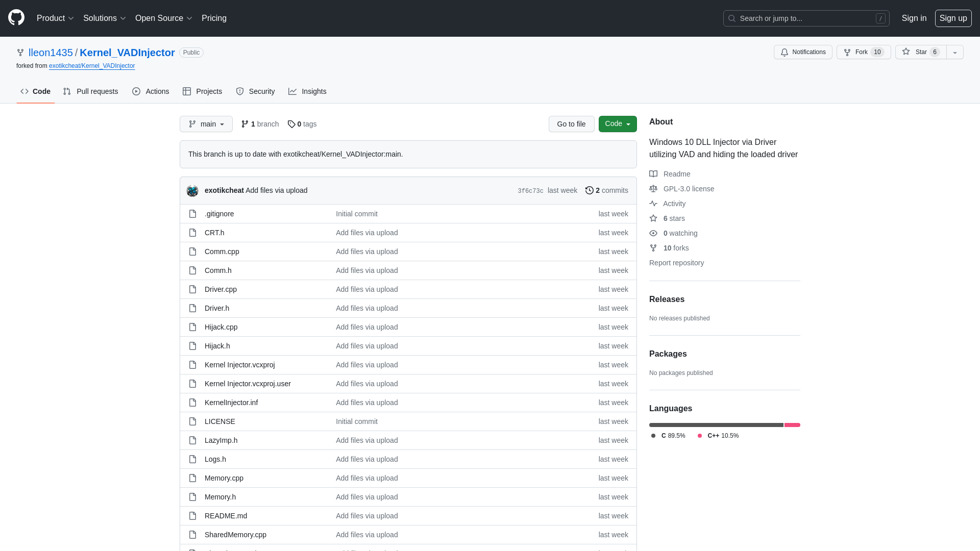Screen dimensions: 980x551
Task: Open the Security tab
Action: point(255,91)
